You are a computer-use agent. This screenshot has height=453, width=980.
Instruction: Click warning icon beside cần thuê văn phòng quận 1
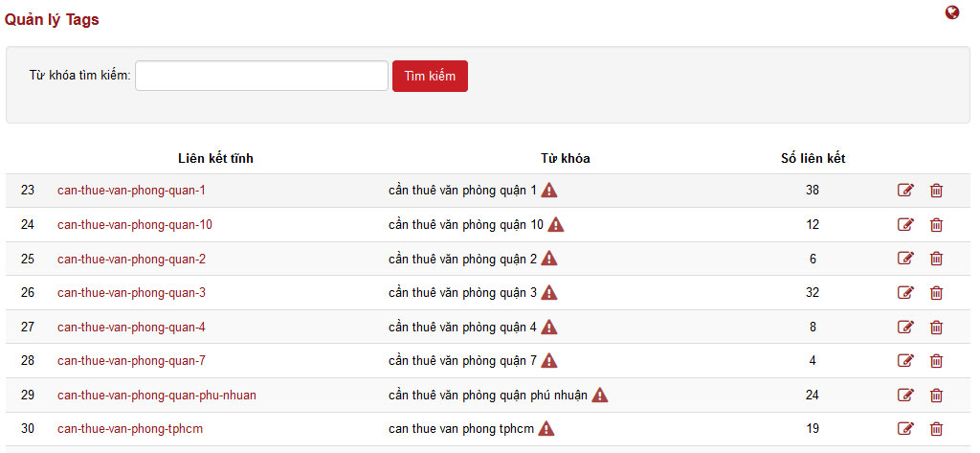[549, 190]
